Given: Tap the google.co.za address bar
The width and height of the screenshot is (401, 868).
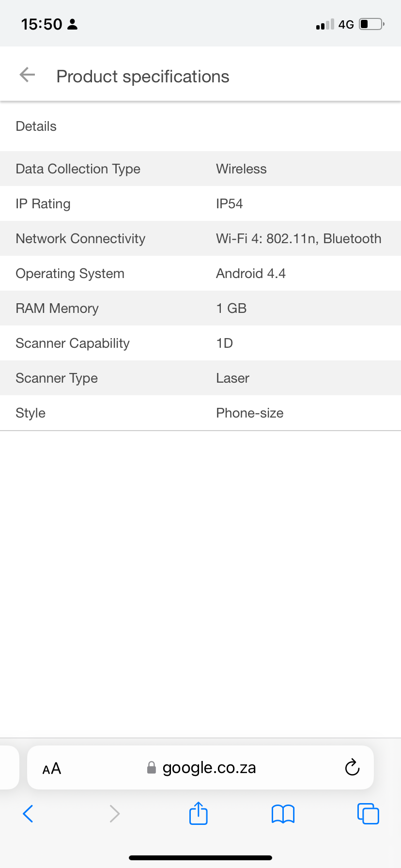Looking at the screenshot, I should coord(208,768).
